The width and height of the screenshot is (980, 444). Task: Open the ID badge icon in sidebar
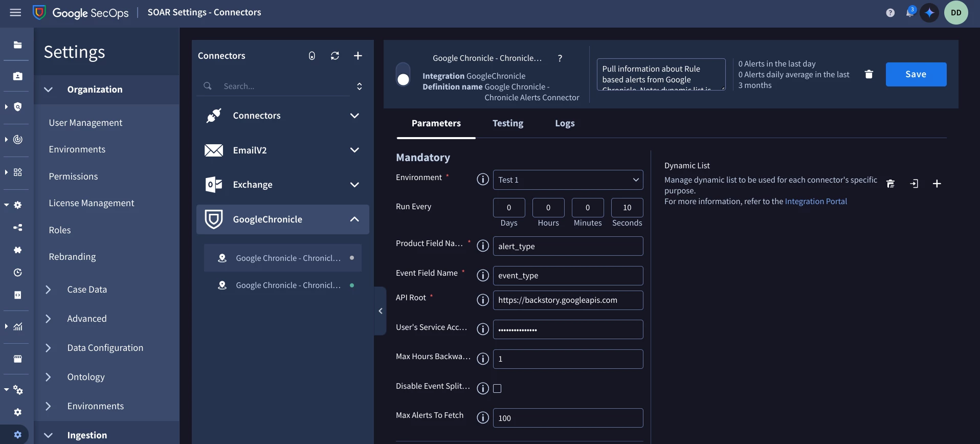coord(17,76)
